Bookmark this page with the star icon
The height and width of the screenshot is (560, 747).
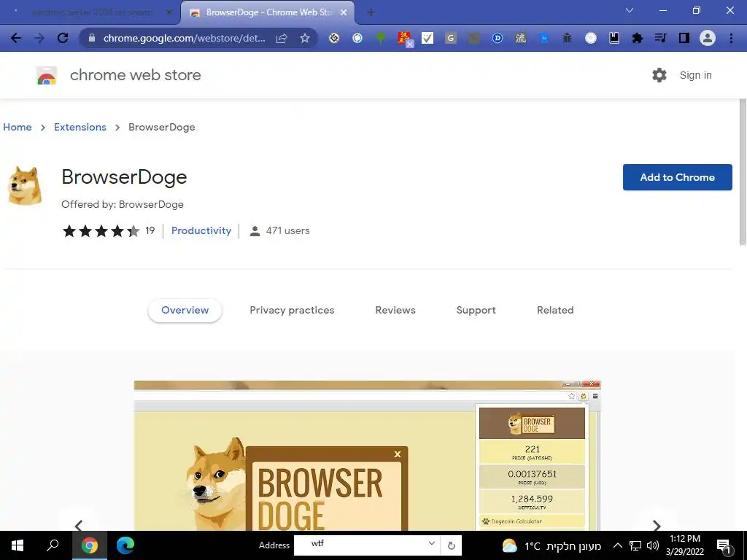click(x=305, y=38)
